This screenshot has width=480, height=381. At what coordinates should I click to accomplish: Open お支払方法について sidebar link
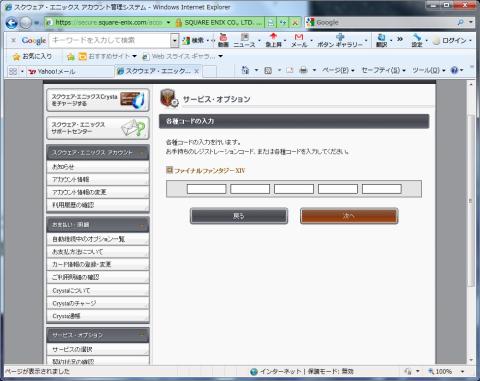click(x=98, y=252)
